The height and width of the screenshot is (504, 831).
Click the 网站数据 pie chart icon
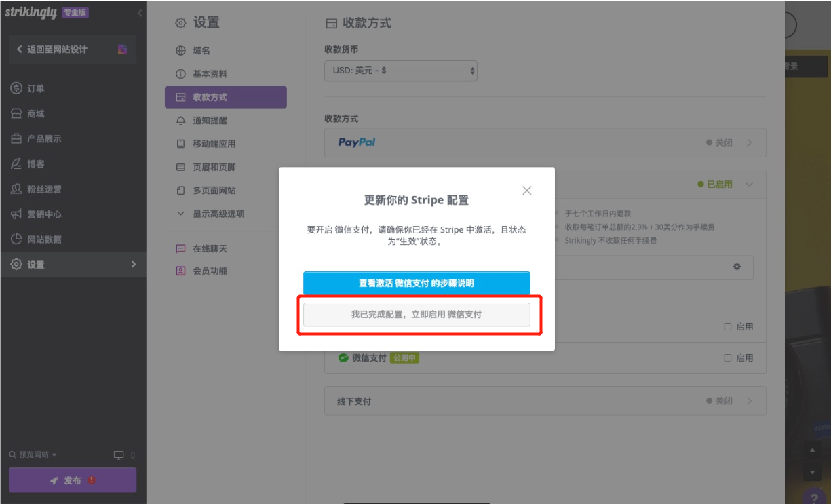pyautogui.click(x=16, y=239)
